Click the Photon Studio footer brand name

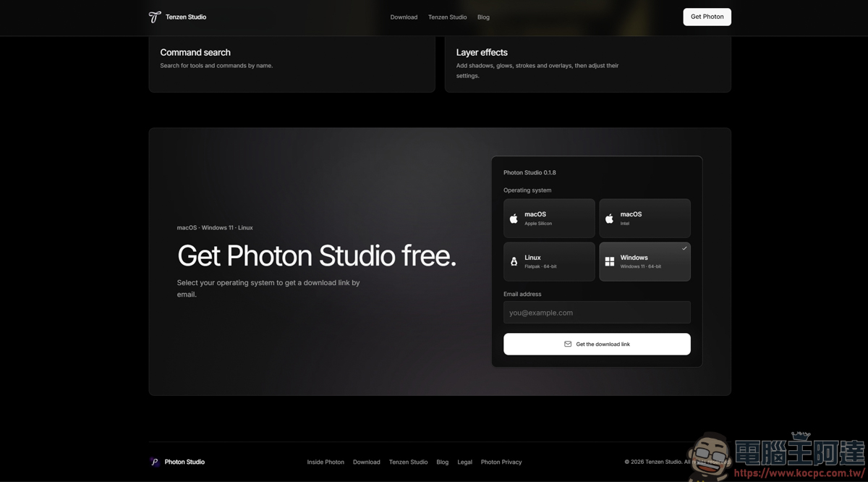pyautogui.click(x=184, y=462)
